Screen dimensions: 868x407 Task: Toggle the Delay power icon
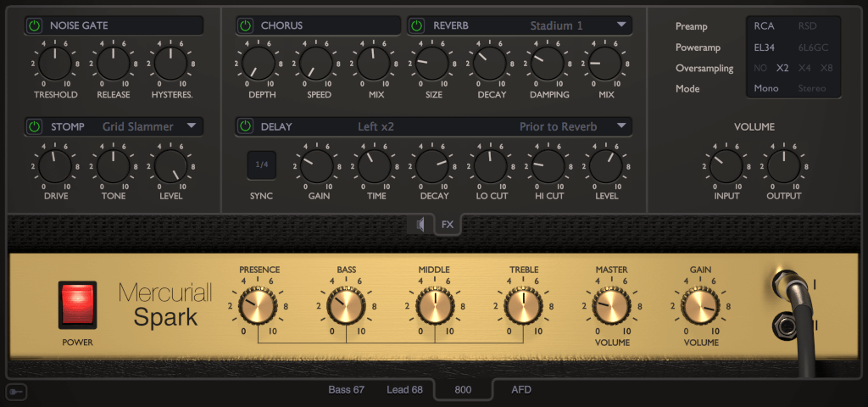coord(245,127)
